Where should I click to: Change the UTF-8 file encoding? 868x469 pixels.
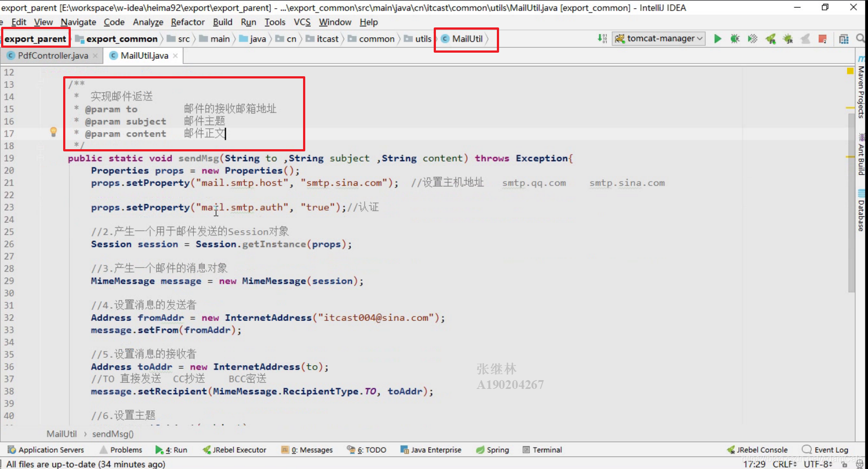click(x=818, y=464)
